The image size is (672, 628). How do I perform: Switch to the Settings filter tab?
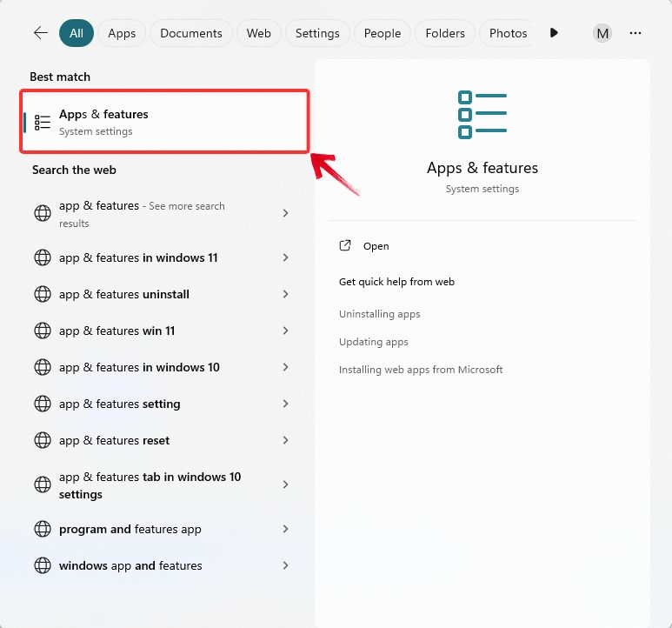pyautogui.click(x=317, y=33)
